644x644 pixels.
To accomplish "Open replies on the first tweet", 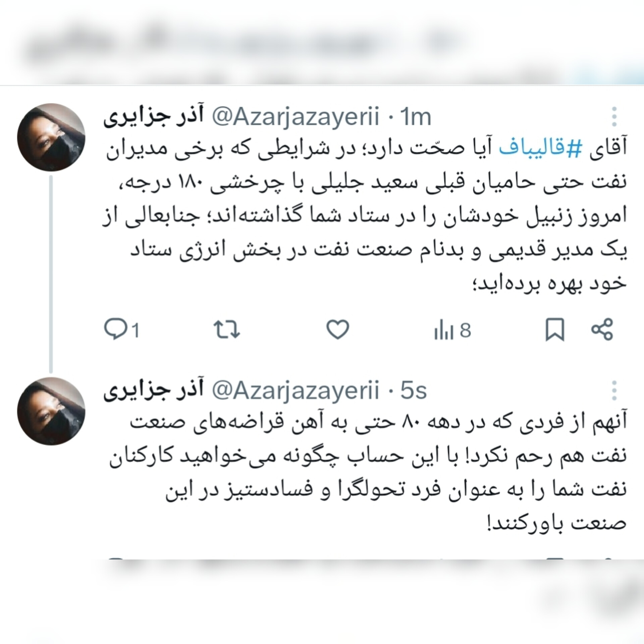I will 121,329.
